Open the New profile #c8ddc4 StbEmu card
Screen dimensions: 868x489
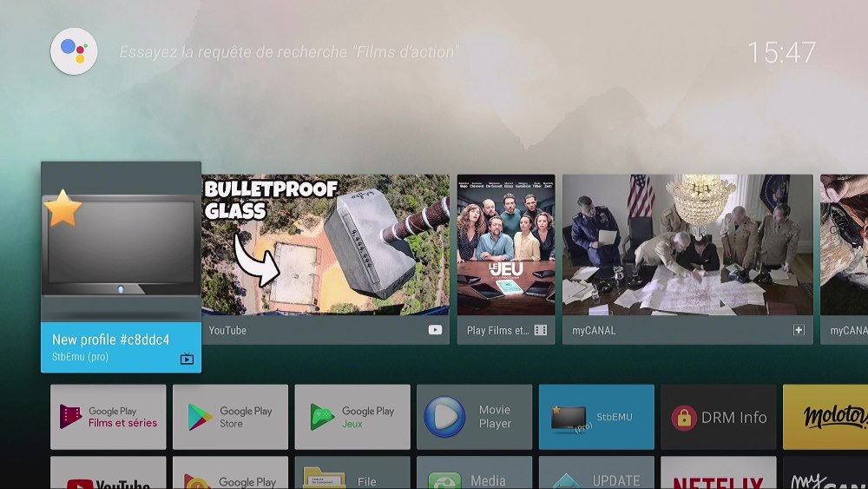coord(121,267)
